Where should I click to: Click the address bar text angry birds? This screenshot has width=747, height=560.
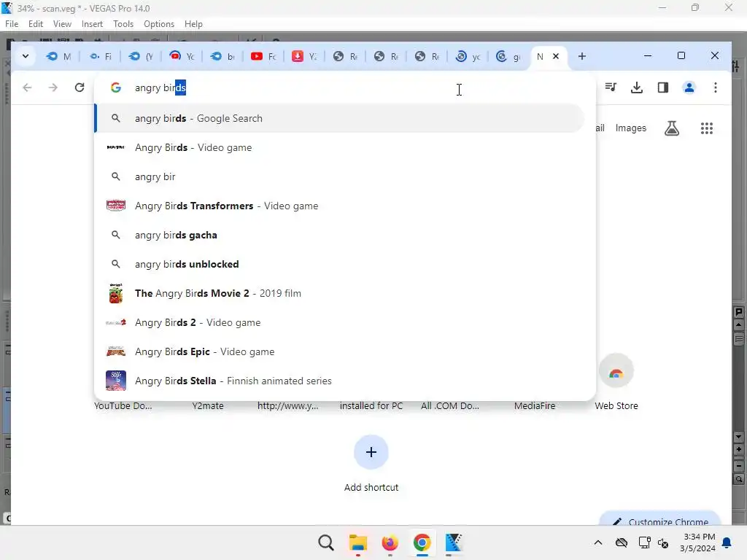click(x=160, y=87)
